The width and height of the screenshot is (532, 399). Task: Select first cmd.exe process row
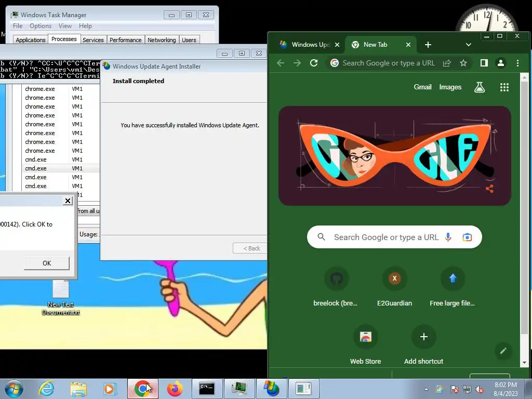[61, 159]
